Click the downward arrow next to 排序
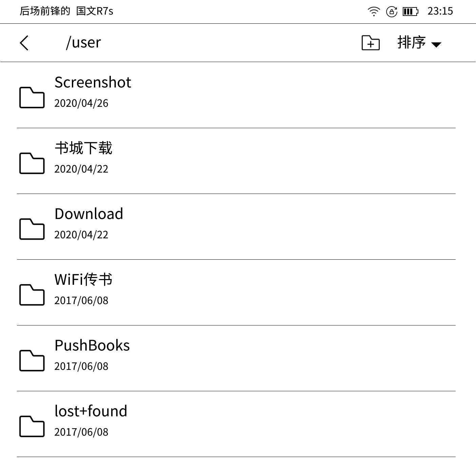Viewport: 476px width, 476px height. coord(437,44)
